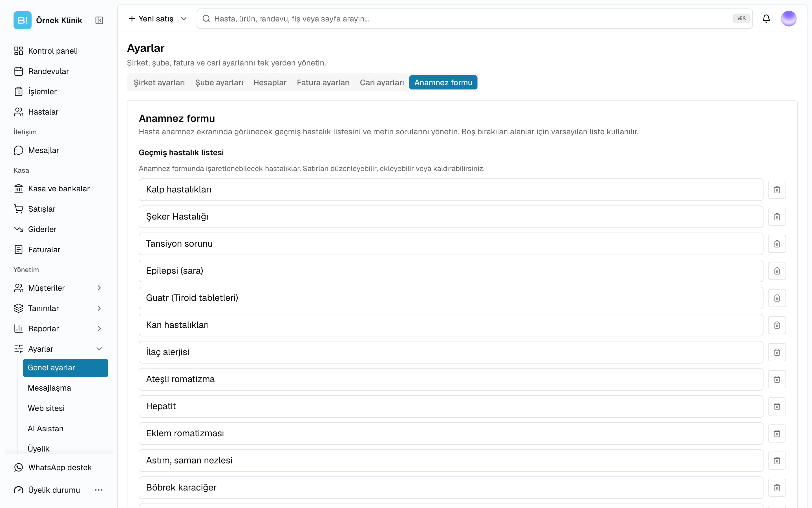Viewport: 812px width, 508px height.
Task: Switch to Cari ayarları tab
Action: pyautogui.click(x=382, y=82)
